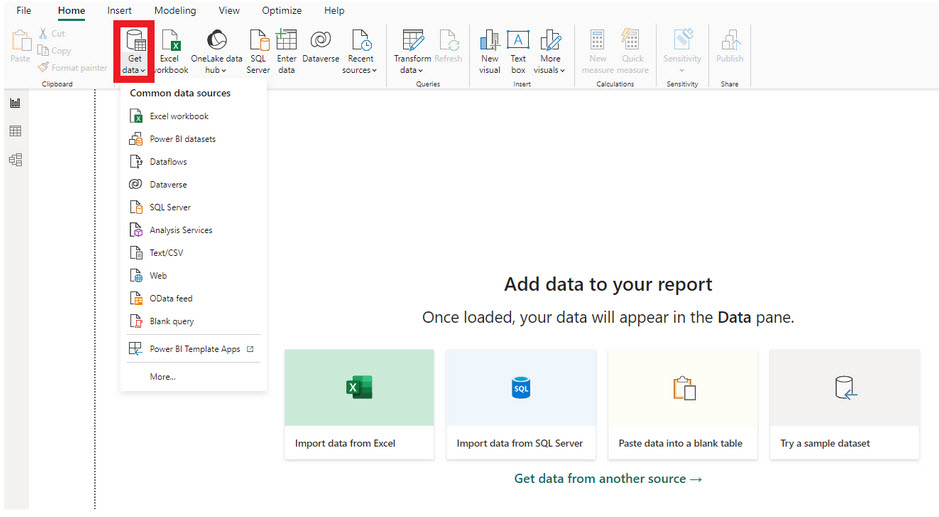Select the Modeling ribbon tab
The height and width of the screenshot is (517, 939).
click(x=175, y=11)
